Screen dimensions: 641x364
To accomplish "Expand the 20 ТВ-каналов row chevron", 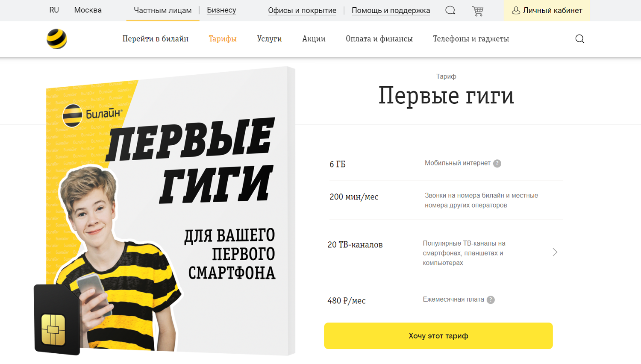I will click(x=555, y=252).
